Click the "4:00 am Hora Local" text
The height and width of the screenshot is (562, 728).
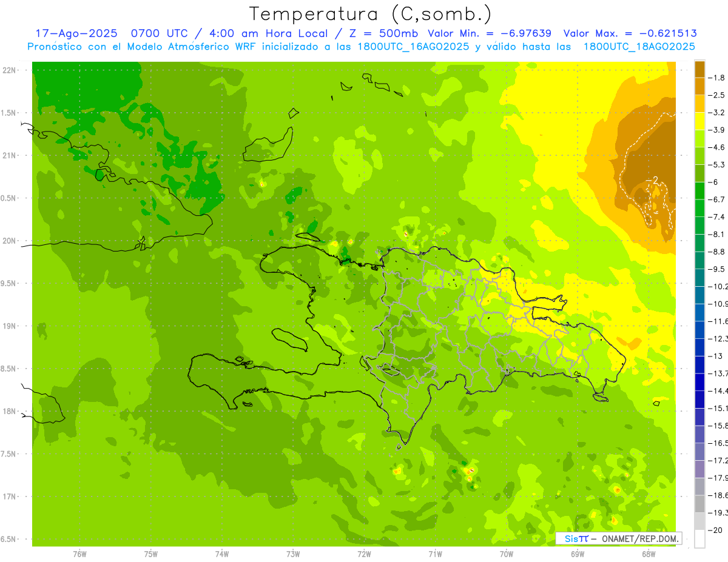click(270, 33)
